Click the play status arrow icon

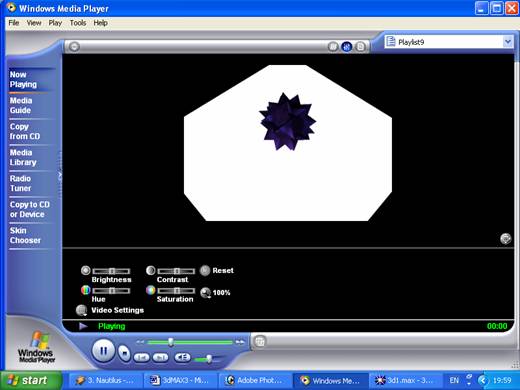(x=83, y=326)
